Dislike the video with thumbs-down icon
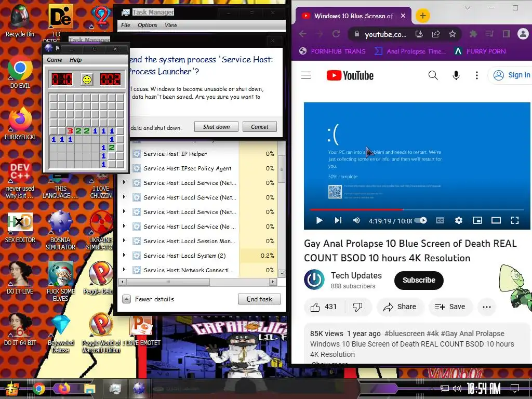 point(357,307)
